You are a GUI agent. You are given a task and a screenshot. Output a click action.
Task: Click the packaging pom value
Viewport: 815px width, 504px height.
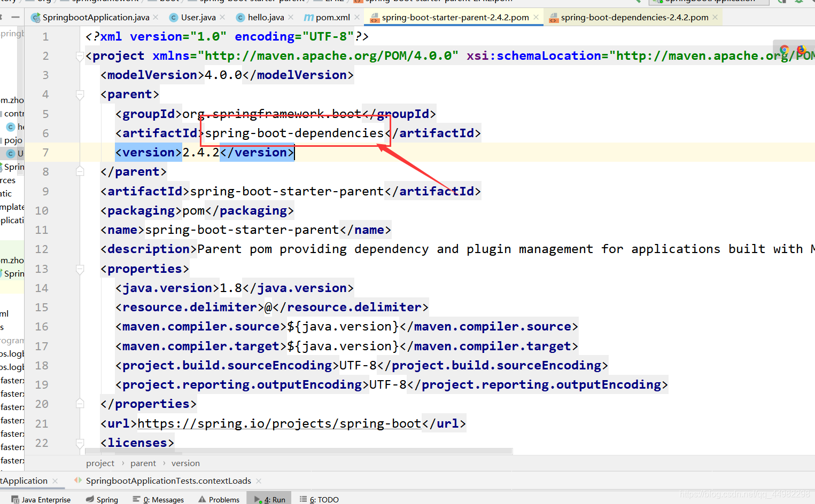194,210
